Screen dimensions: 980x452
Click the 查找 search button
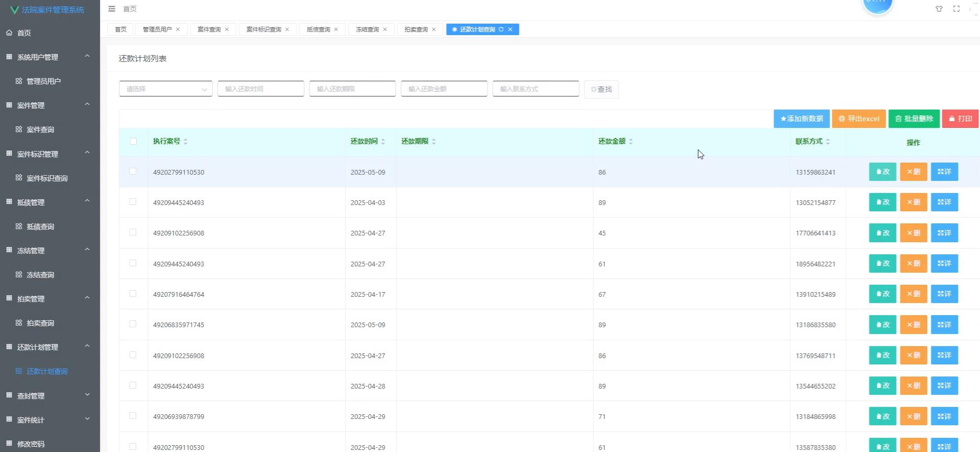[601, 89]
